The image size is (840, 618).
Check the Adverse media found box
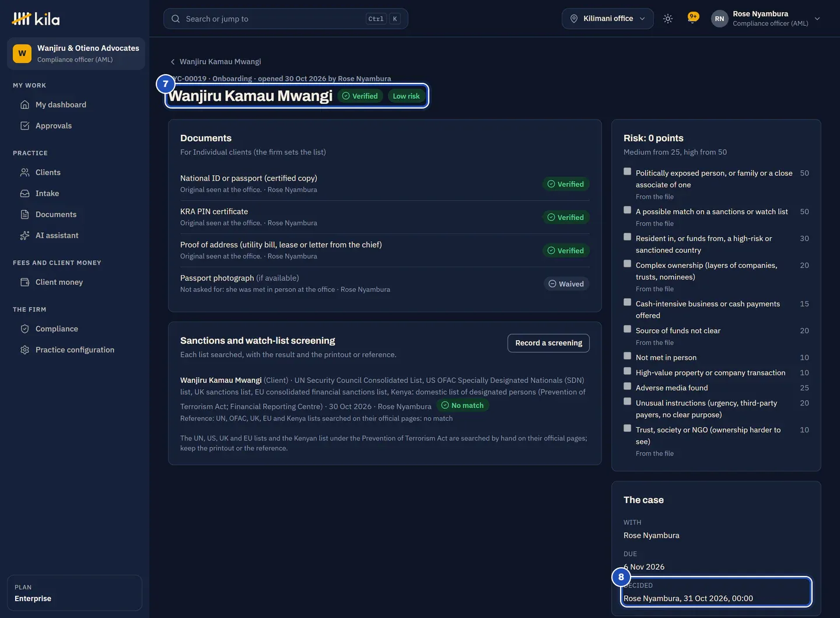(x=627, y=386)
